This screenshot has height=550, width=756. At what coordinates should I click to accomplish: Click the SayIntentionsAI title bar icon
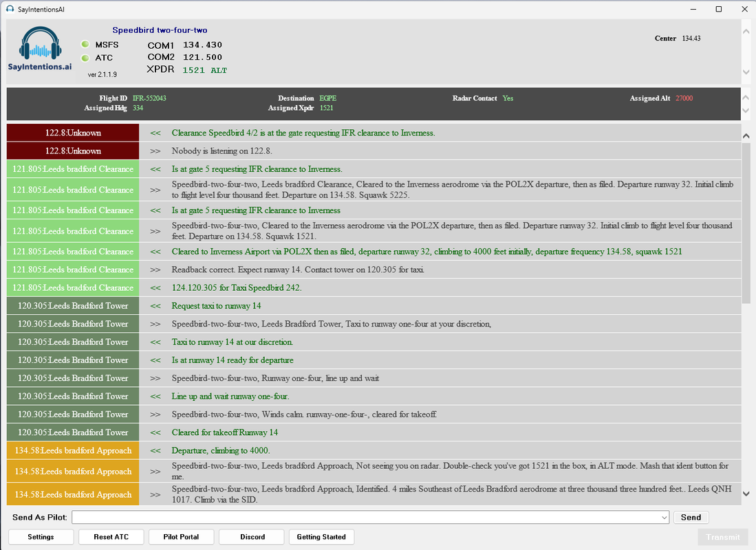(x=10, y=9)
